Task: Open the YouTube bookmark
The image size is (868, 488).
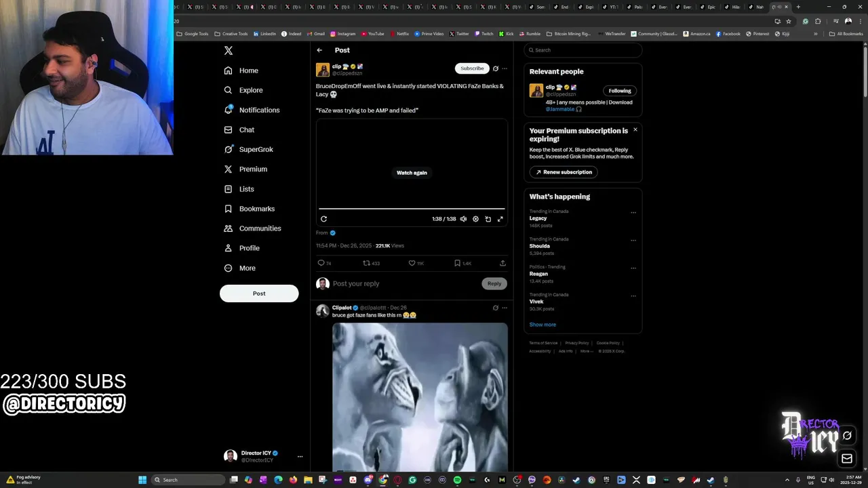Action: [372, 34]
